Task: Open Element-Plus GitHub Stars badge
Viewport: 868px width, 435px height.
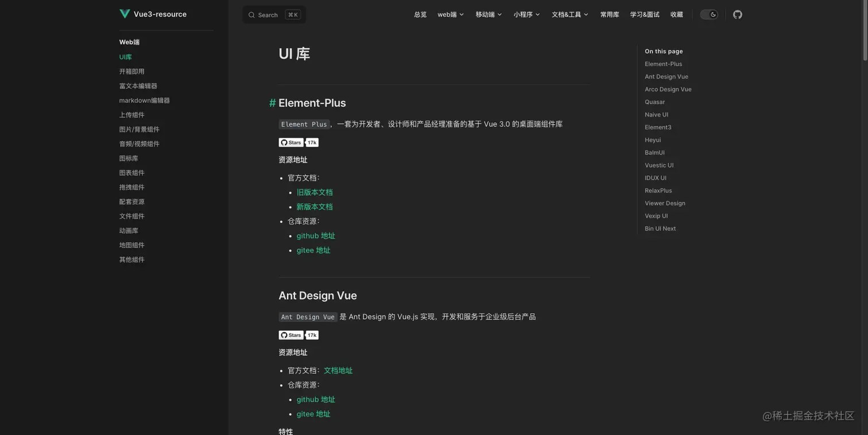Action: [x=299, y=142]
